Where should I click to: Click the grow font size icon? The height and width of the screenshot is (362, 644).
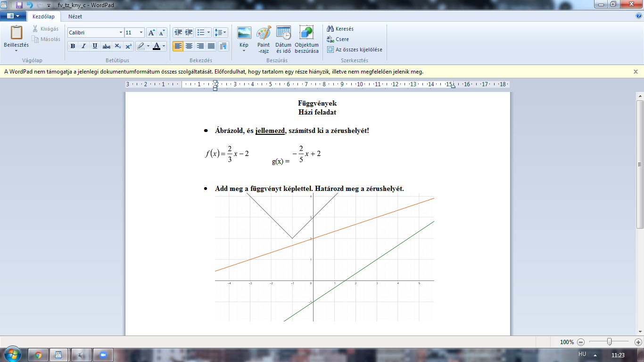(151, 33)
